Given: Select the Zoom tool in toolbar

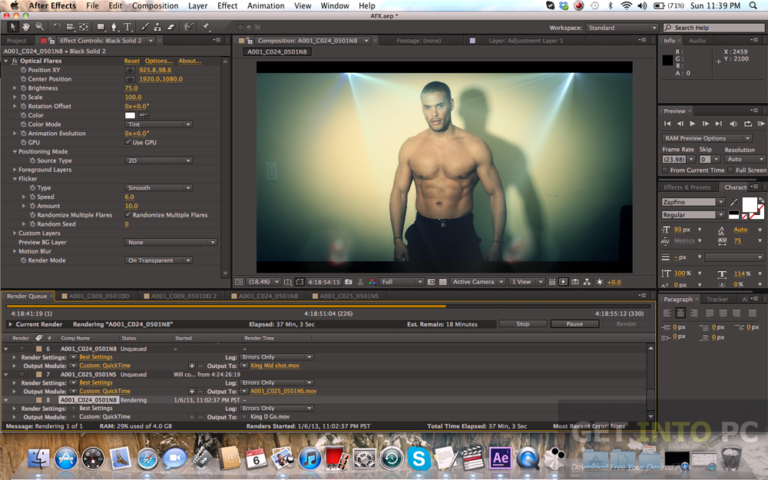Looking at the screenshot, I should coord(39,27).
